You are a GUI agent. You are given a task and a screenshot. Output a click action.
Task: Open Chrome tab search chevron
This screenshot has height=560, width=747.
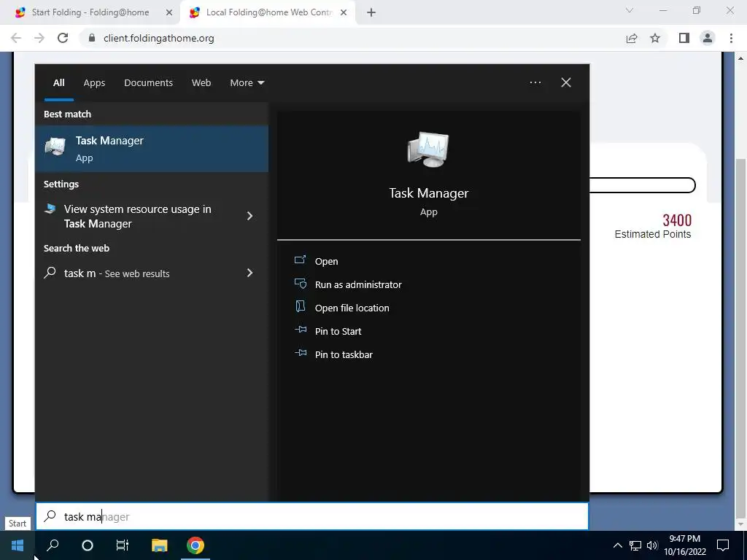pyautogui.click(x=630, y=10)
